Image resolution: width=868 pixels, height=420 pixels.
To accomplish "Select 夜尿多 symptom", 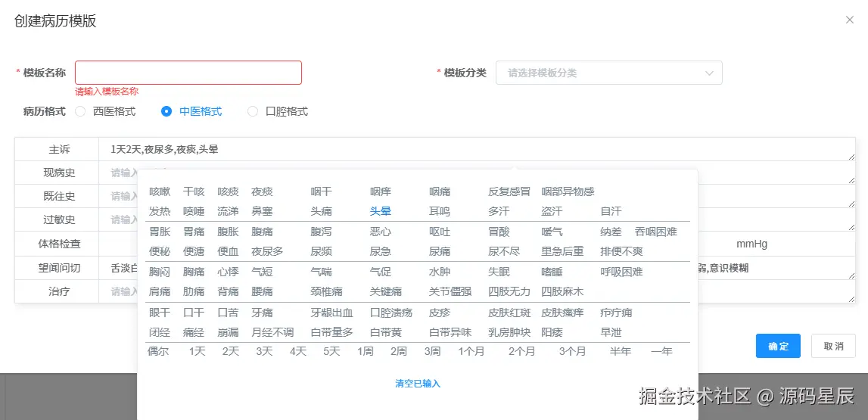I will [267, 251].
